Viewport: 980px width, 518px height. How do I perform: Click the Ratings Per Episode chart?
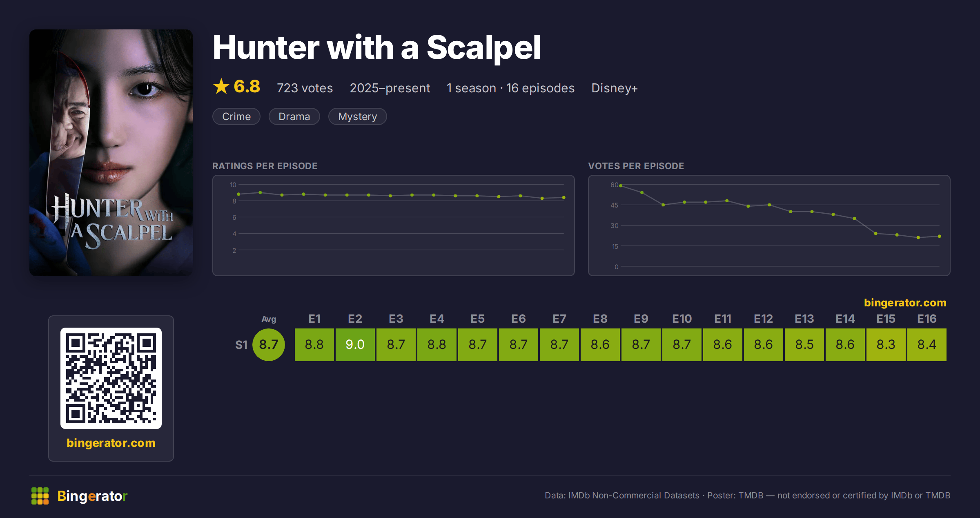coord(394,226)
